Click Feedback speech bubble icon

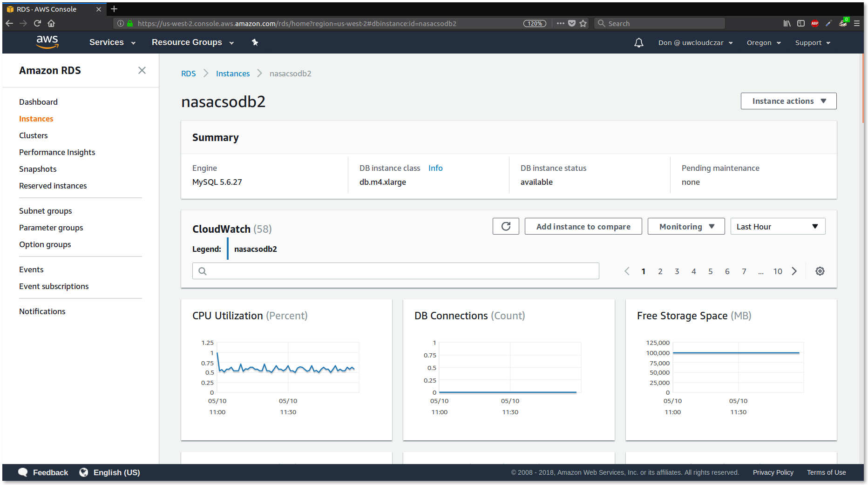(23, 472)
